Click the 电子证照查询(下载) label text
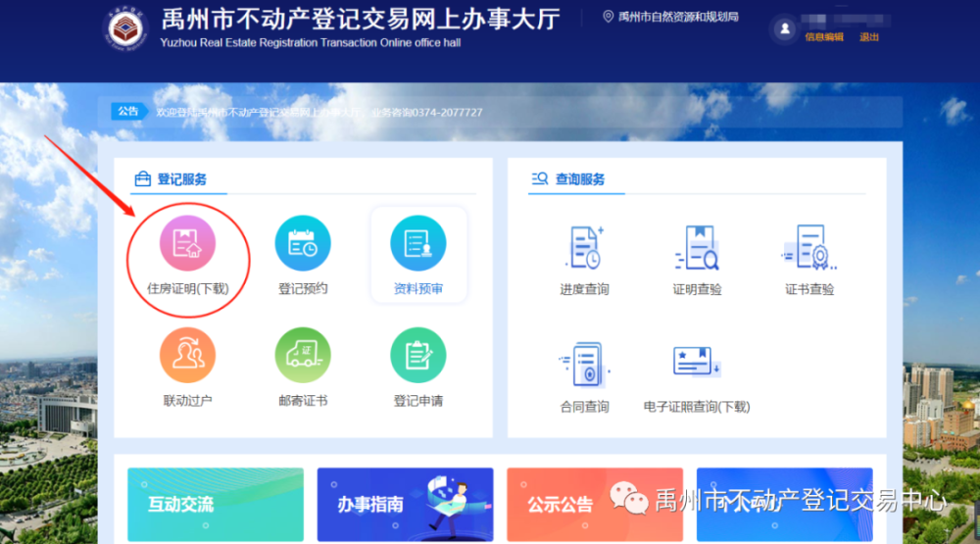This screenshot has height=544, width=980. (696, 407)
